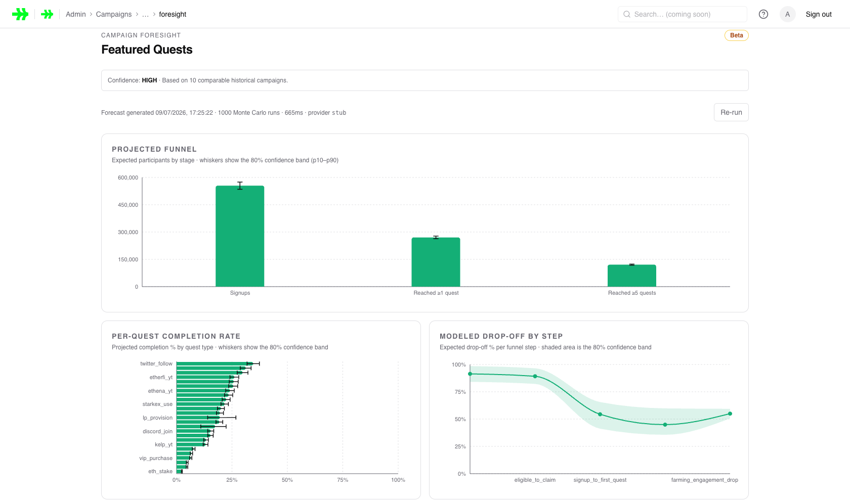Screen dimensions: 850x504
Task: Click the etherfi_yt axis label
Action: (161, 377)
